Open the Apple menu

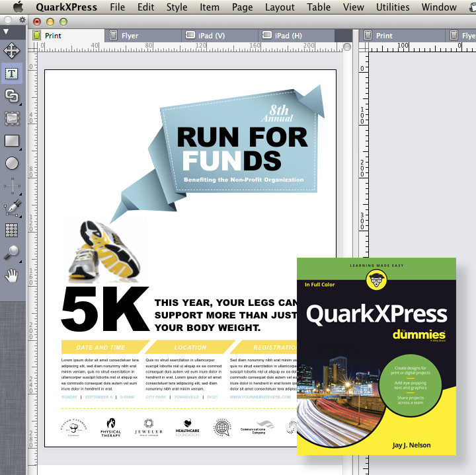click(19, 7)
